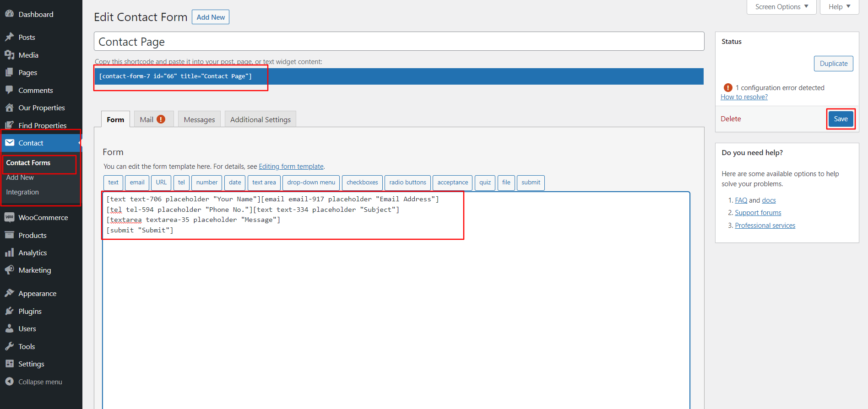The height and width of the screenshot is (409, 868).
Task: Open the How to resolve? link
Action: [x=744, y=97]
